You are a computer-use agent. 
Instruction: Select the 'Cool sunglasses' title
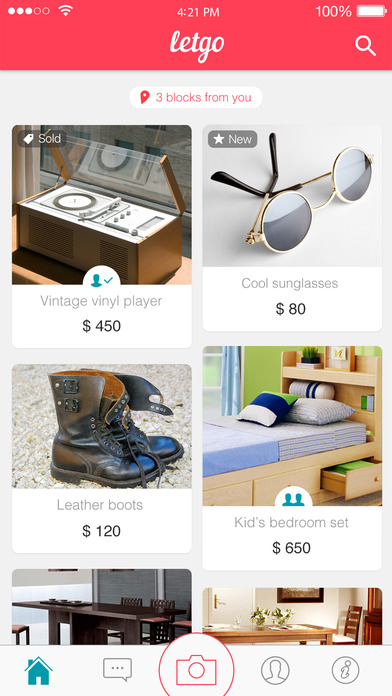click(290, 283)
